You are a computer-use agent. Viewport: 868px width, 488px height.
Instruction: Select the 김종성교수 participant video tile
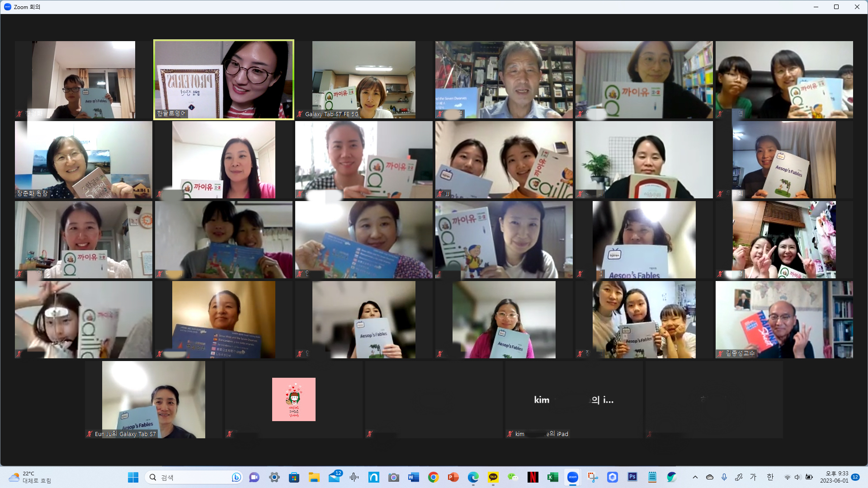click(x=784, y=319)
